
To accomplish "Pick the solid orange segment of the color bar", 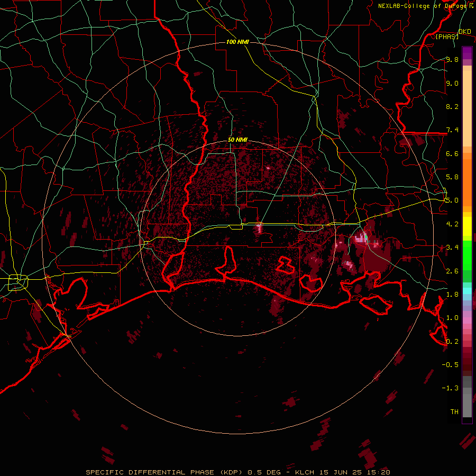I will (467, 182).
